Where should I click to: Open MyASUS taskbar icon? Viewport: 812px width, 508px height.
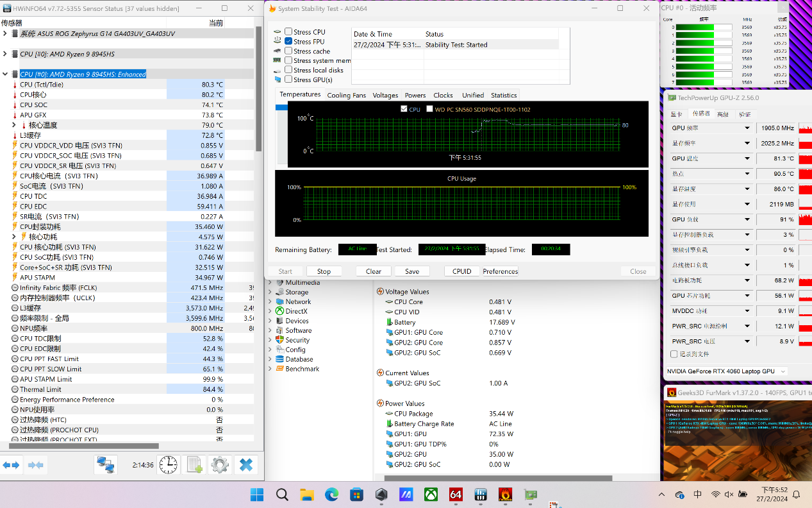coord(406,495)
